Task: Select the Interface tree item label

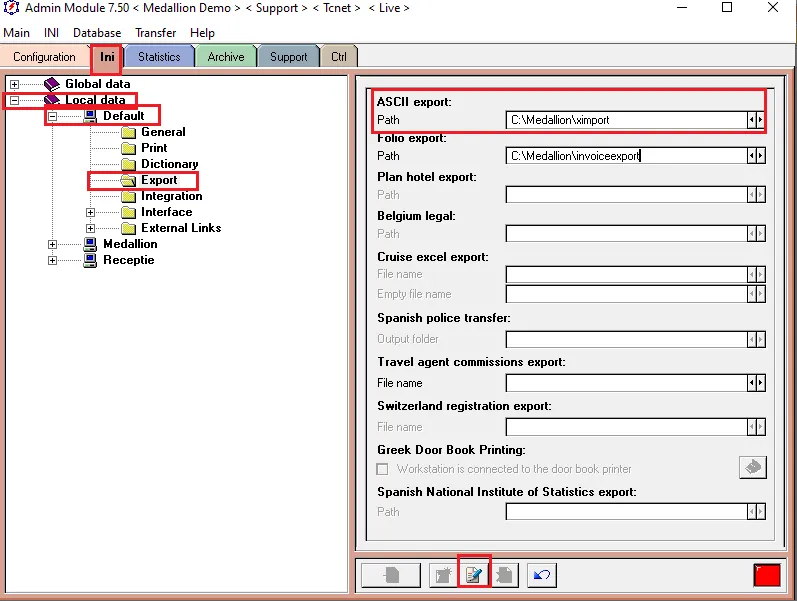Action: [x=167, y=212]
